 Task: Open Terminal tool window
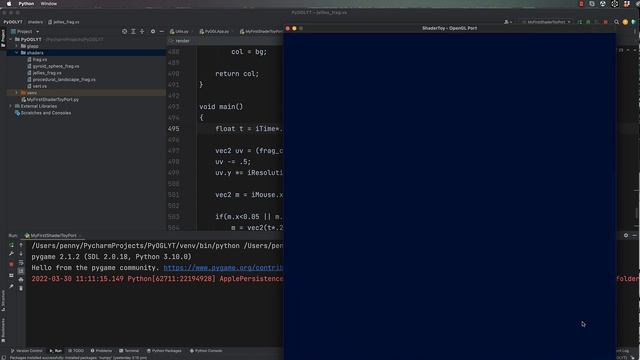coord(129,351)
